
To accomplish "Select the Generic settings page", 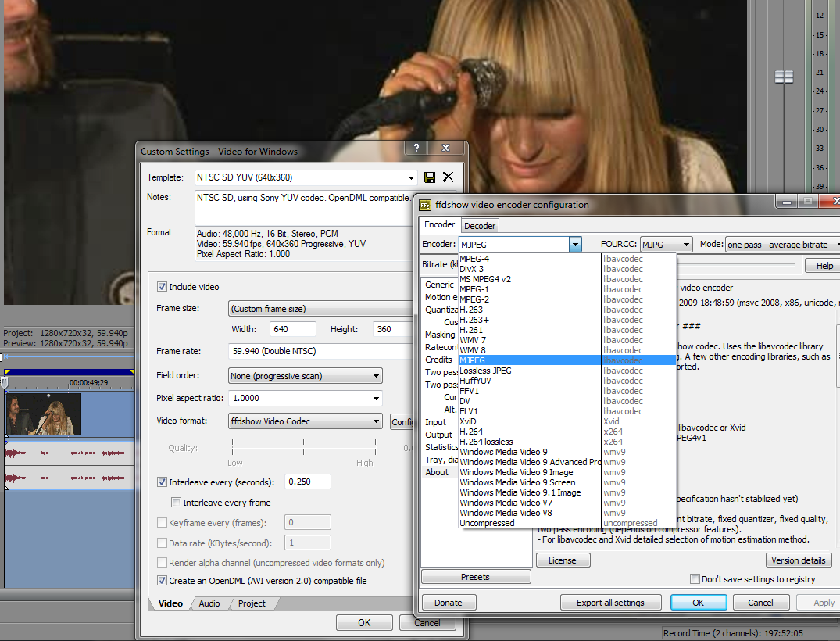I will pos(439,285).
